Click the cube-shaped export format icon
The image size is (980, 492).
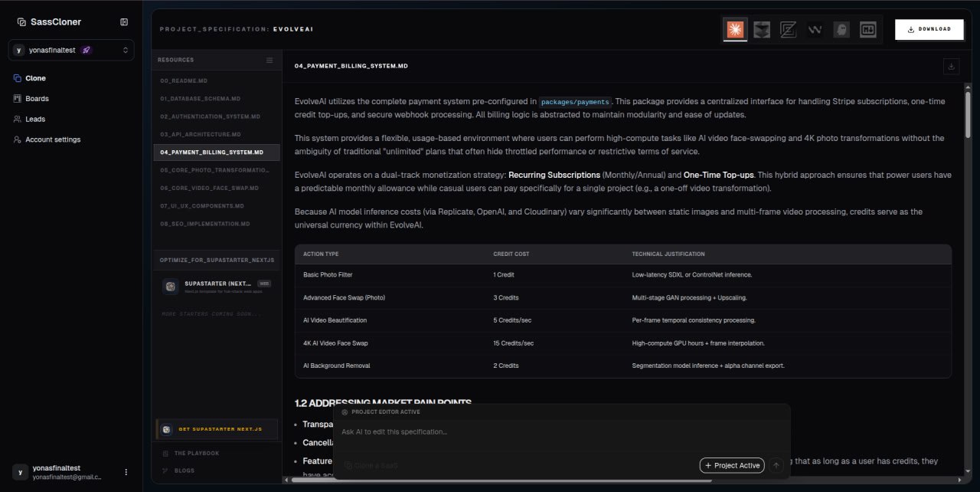click(761, 29)
